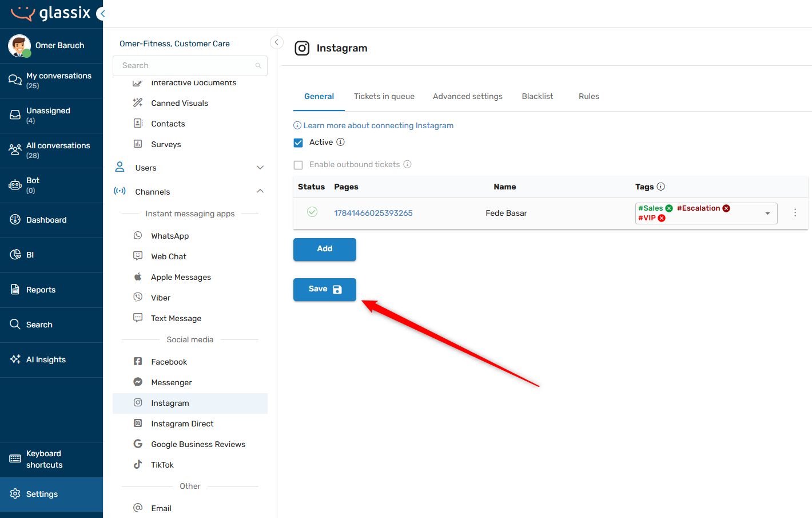Switch to the Blacklist tab

tap(538, 96)
